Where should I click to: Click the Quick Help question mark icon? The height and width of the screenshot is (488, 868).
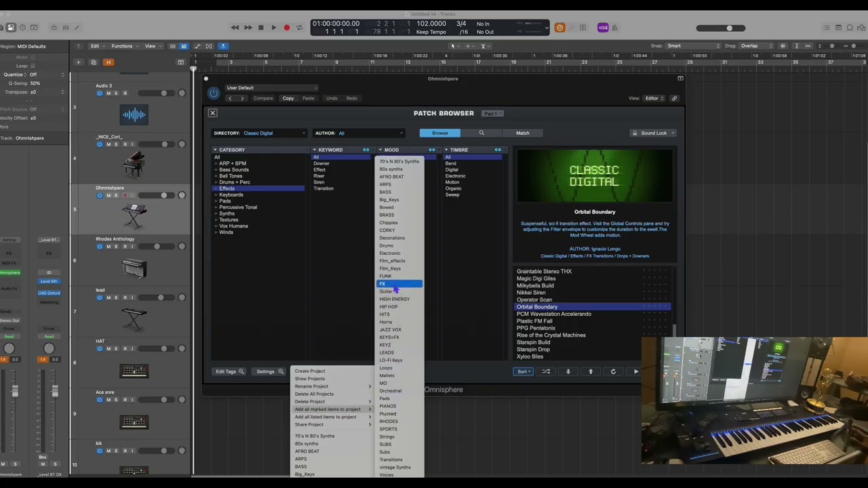pos(22,28)
